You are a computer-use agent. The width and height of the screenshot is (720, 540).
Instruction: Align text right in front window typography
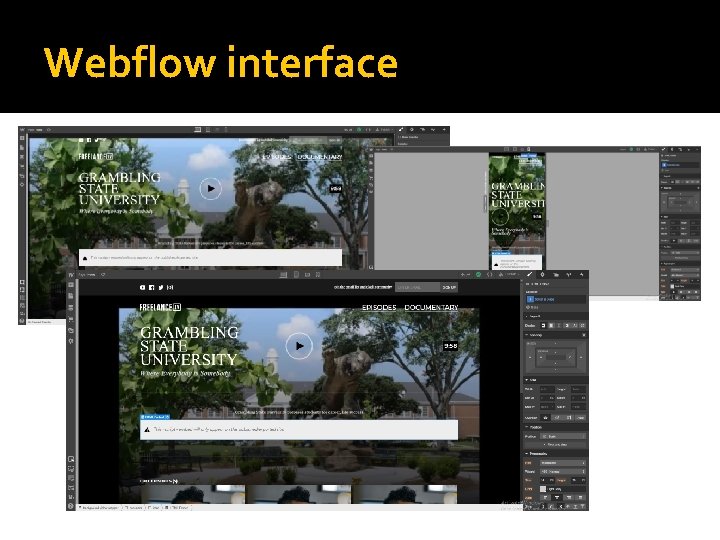click(569, 498)
